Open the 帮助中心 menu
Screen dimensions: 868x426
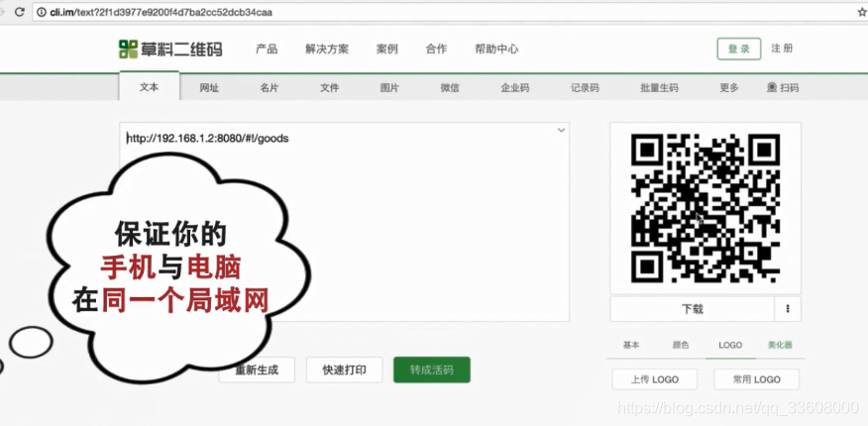[496, 50]
